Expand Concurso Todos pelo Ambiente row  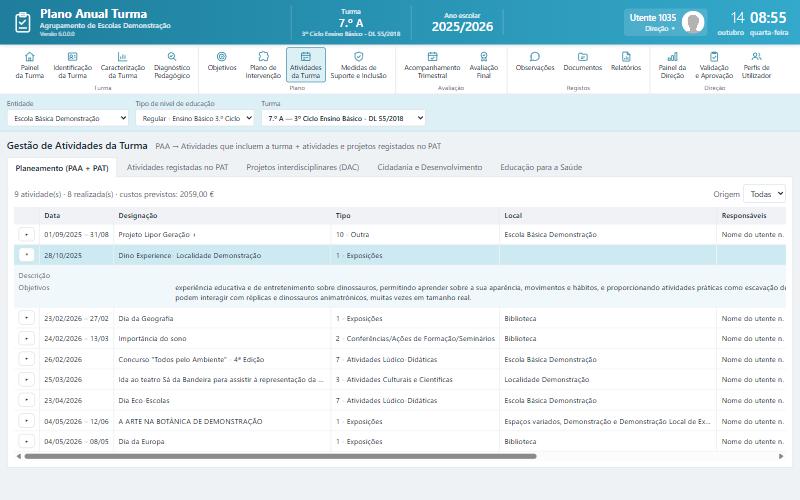(27, 359)
